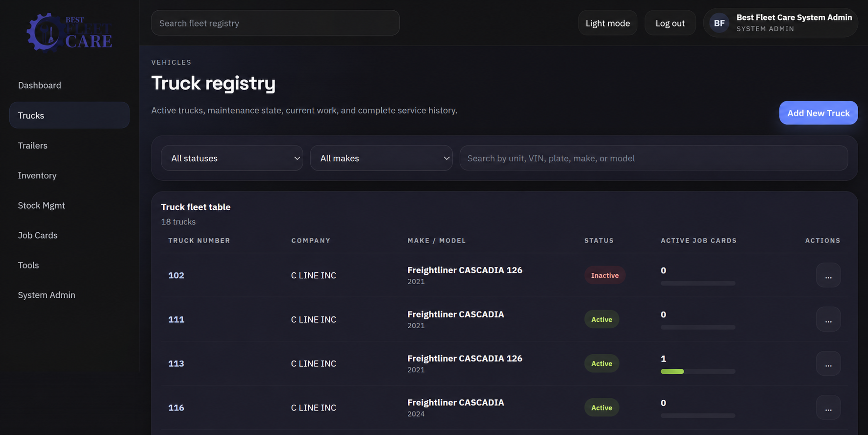The width and height of the screenshot is (868, 435).
Task: Click Freightliner CASCADIA in row 111
Action: point(455,314)
